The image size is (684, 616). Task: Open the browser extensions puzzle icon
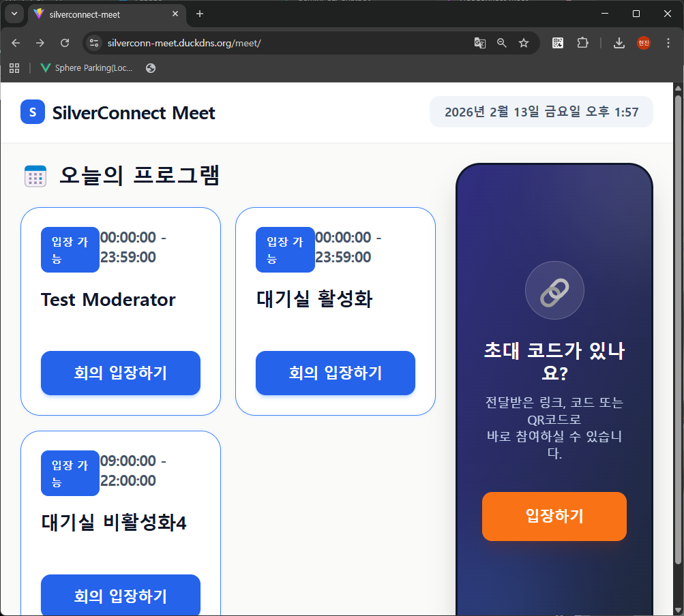click(582, 43)
